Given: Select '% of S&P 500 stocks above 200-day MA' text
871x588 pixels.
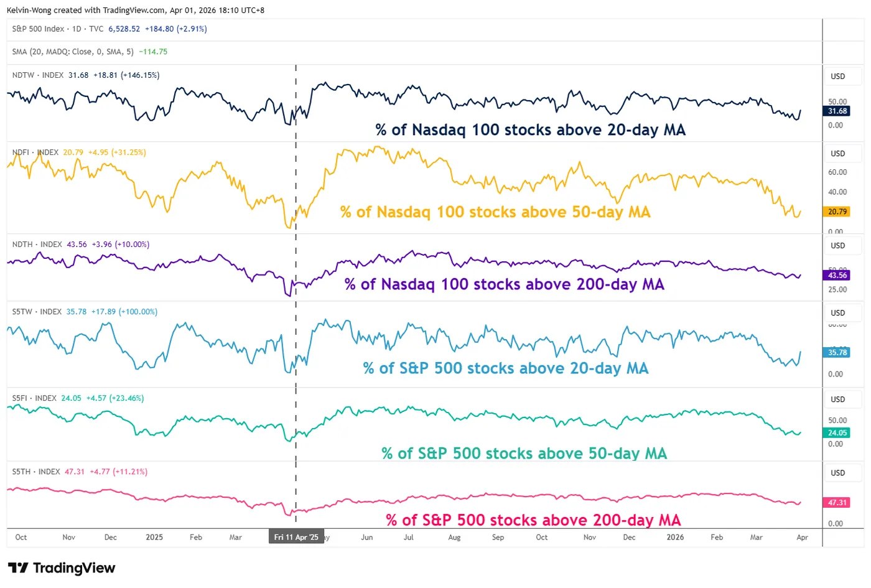Looking at the screenshot, I should pyautogui.click(x=533, y=520).
